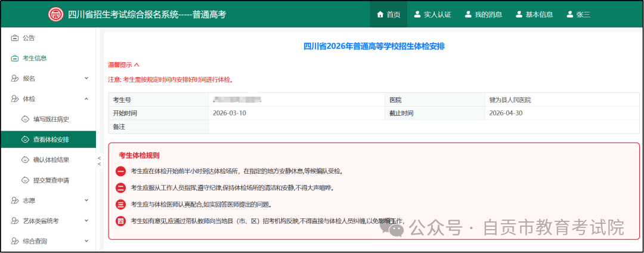Click the sidebar collapse handle arrows
Image resolution: width=644 pixels, height=253 pixels.
(x=99, y=161)
